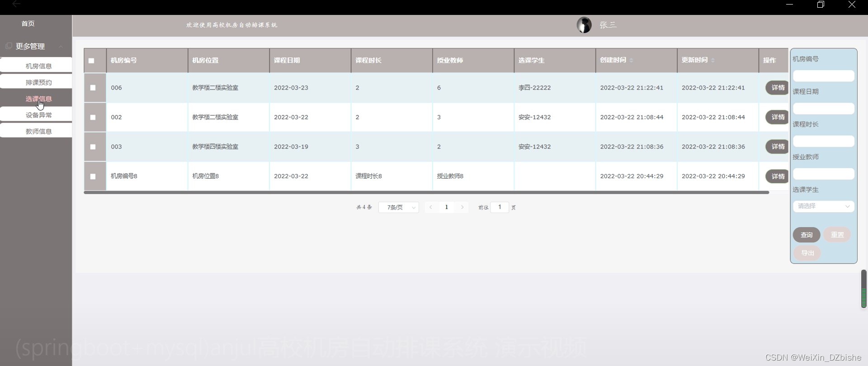Check the row checkbox for 机房编号 006
This screenshot has height=366, width=868.
pyautogui.click(x=93, y=88)
